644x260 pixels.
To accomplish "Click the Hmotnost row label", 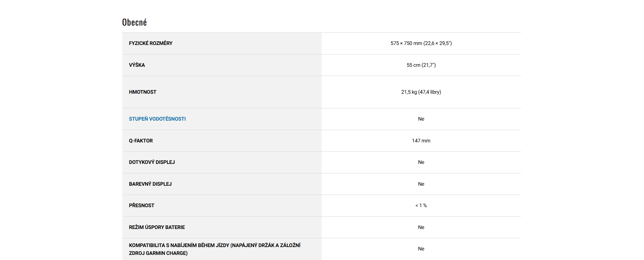I will [x=142, y=92].
